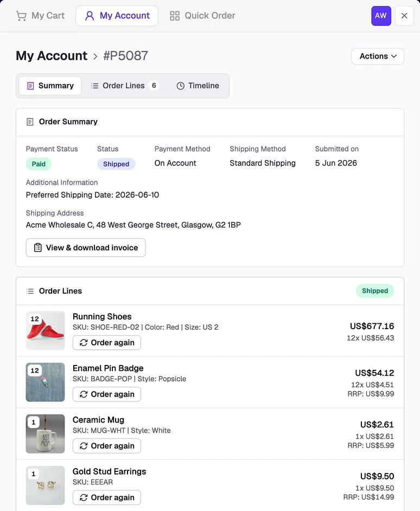Click the US$2.61 mug total

pos(377,425)
